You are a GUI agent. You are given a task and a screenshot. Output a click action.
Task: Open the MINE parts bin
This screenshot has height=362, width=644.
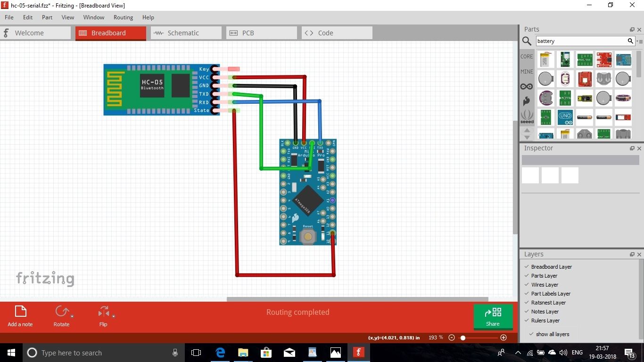pos(527,71)
